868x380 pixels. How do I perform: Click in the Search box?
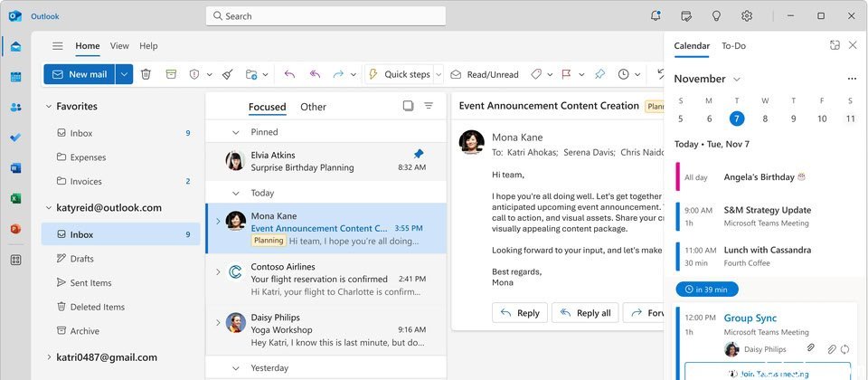(325, 15)
